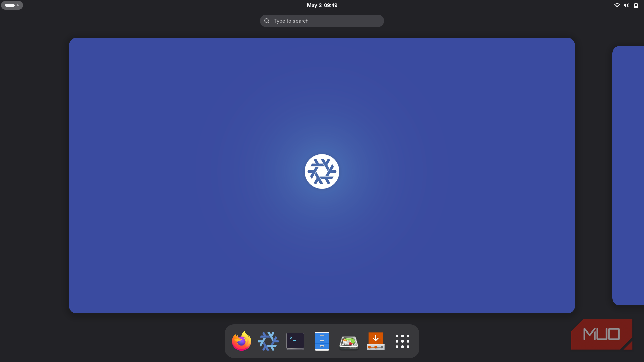
Task: Click the battery status icon
Action: pyautogui.click(x=636, y=5)
